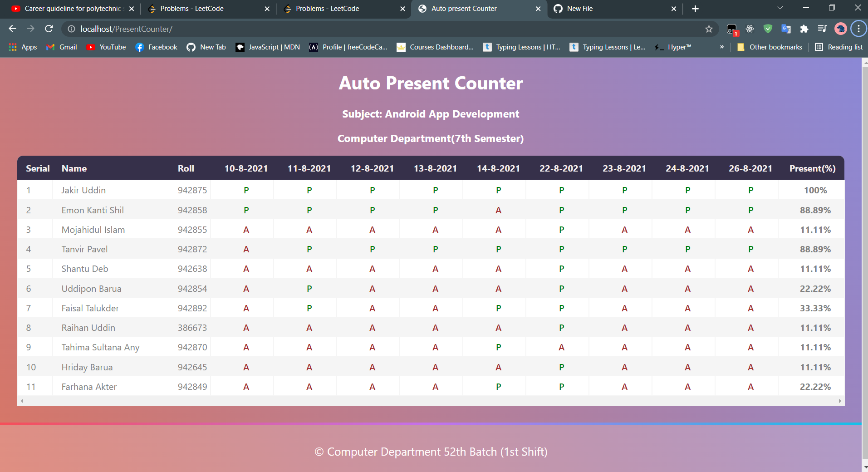868x472 pixels.
Task: Open the Typing Lessons | Le... bookmark
Action: pyautogui.click(x=608, y=47)
